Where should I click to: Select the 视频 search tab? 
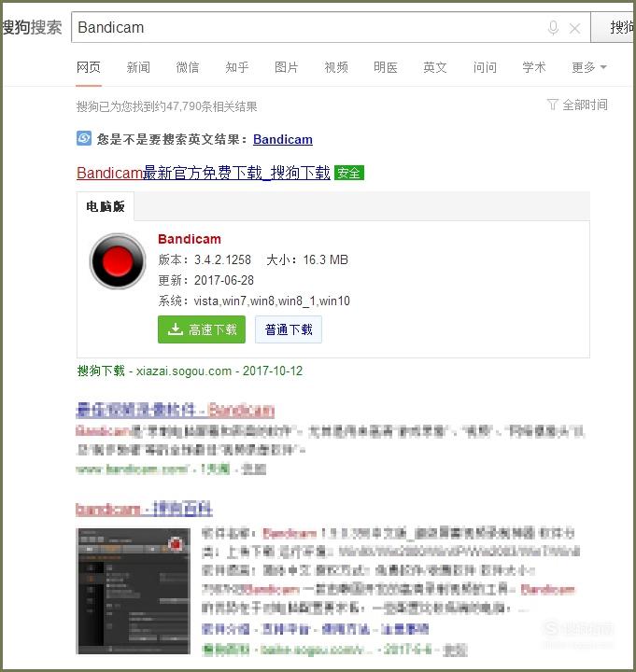click(x=336, y=67)
